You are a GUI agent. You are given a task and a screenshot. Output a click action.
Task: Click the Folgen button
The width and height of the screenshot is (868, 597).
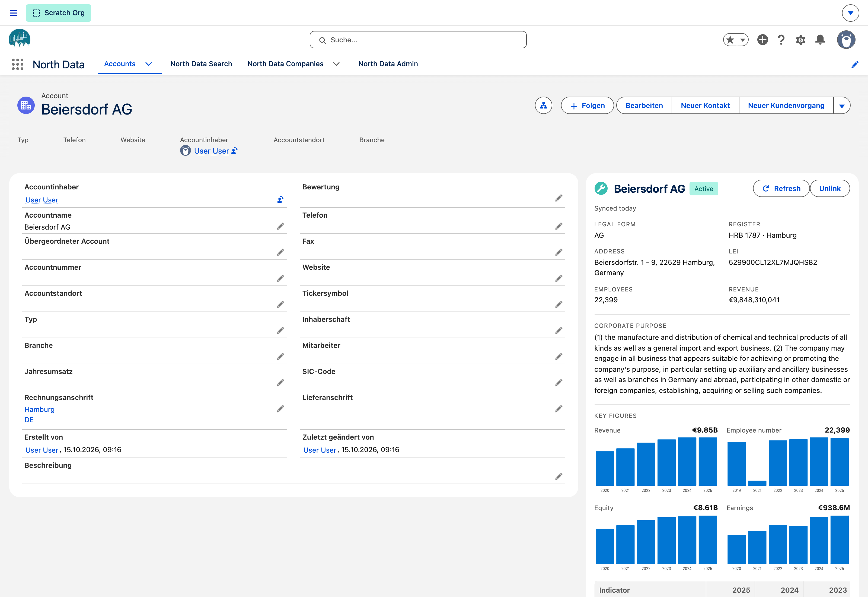pos(587,106)
